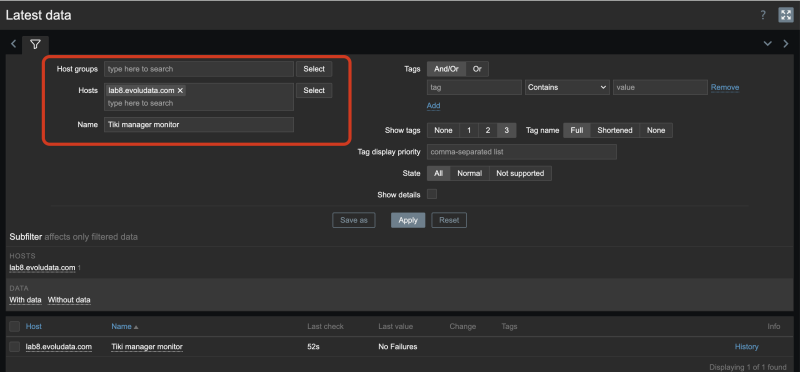Screen dimensions: 800x372
Task: Open the Contains tag operator dropdown
Action: pyautogui.click(x=567, y=87)
